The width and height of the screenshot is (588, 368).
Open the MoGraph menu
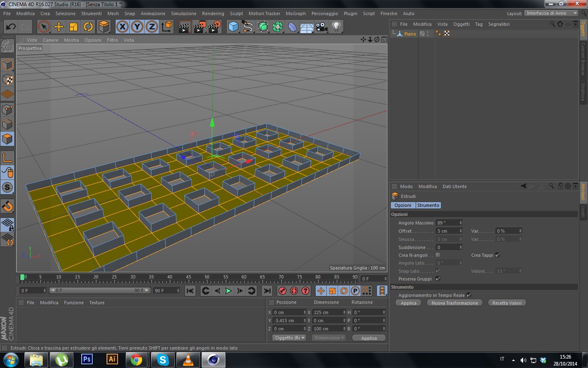[x=296, y=13]
